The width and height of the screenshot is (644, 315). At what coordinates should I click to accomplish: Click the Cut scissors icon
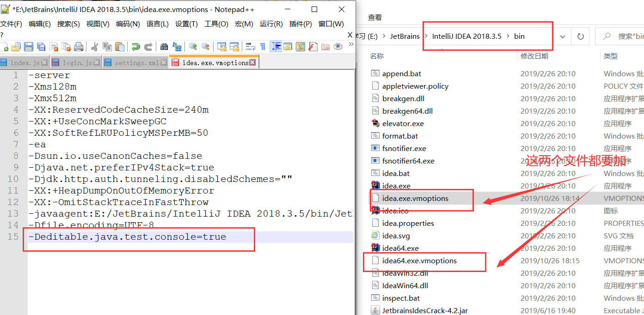click(94, 47)
